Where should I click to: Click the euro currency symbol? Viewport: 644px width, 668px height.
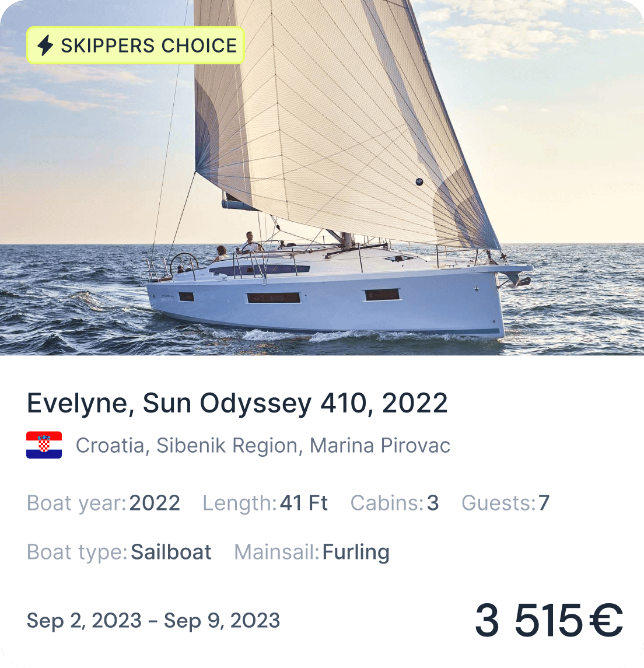coord(607,620)
